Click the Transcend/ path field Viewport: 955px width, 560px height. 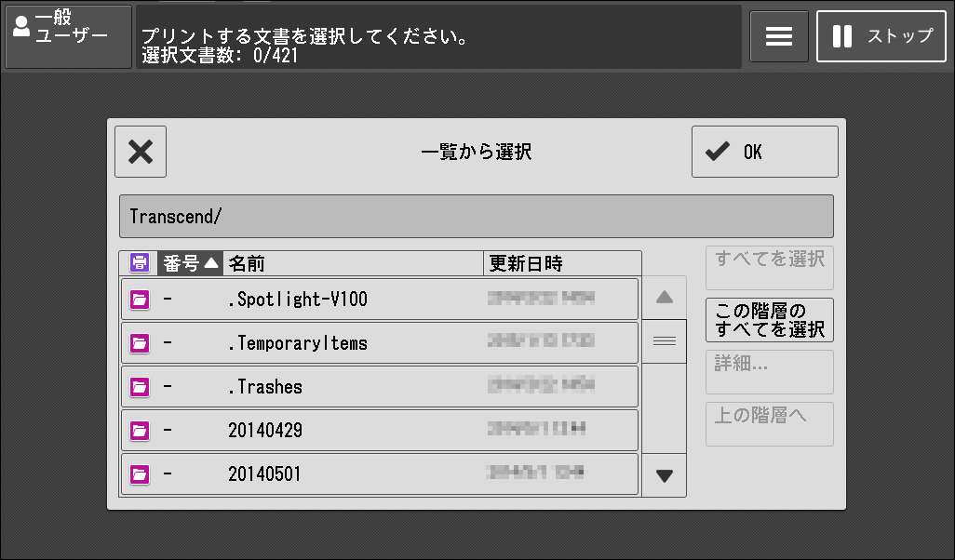click(x=476, y=217)
